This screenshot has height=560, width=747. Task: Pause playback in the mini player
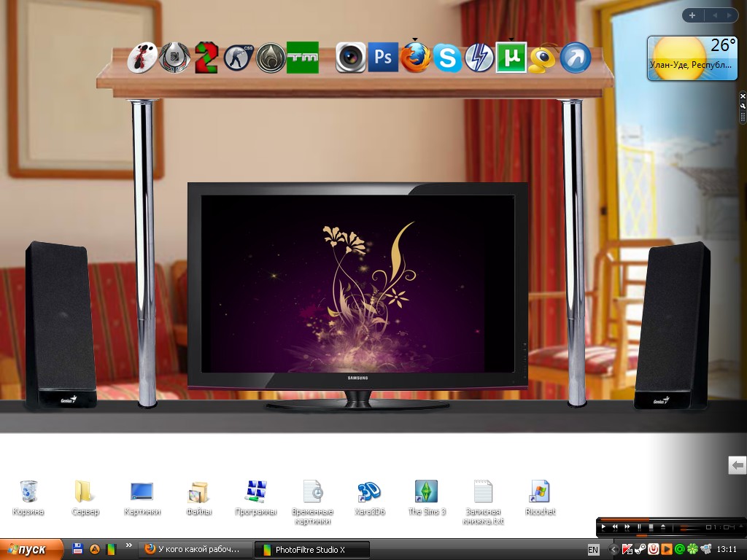click(639, 526)
